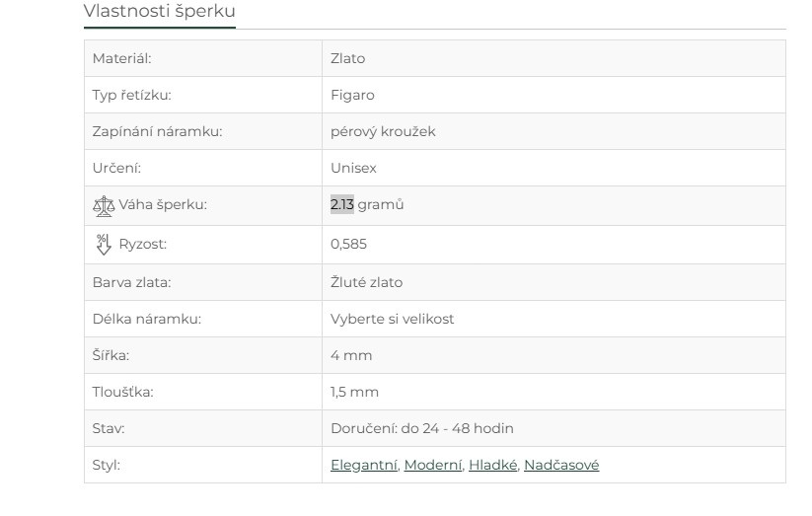Image resolution: width=812 pixels, height=516 pixels.
Task: Select the Vlastnosti šperku tab heading
Action: 160,12
